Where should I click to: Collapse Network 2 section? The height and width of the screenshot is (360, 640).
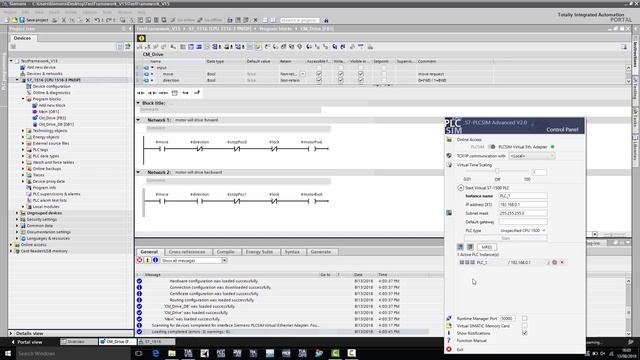point(138,172)
